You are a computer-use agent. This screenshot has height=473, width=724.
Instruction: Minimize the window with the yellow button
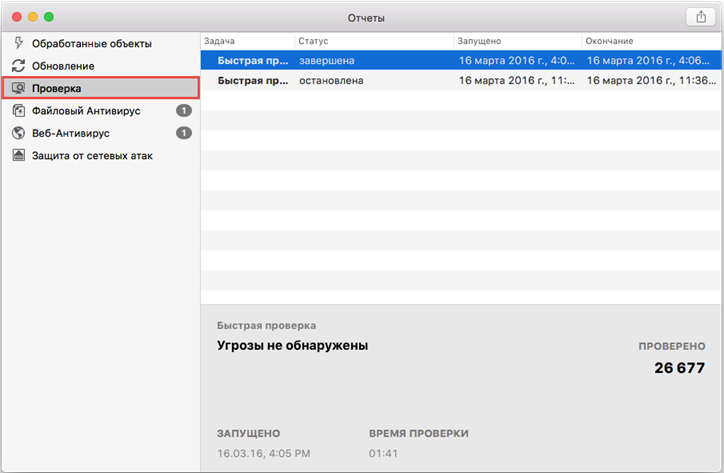pyautogui.click(x=33, y=17)
